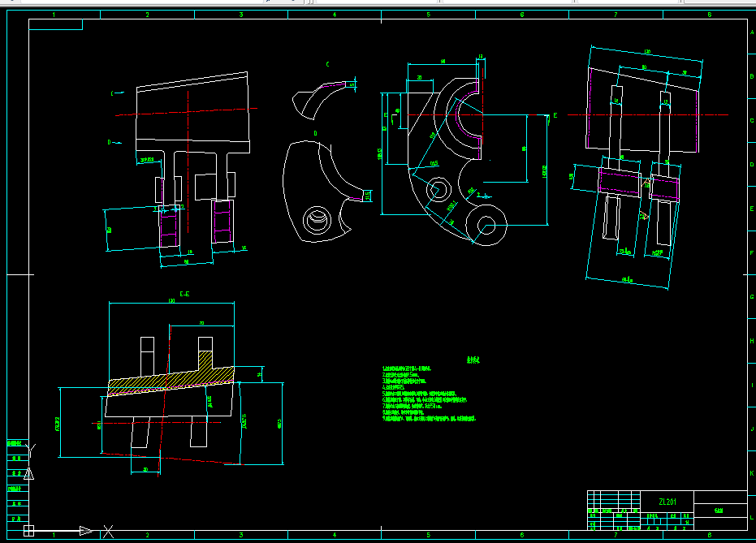
Task: Click zone letter L on right border
Action: (x=752, y=517)
